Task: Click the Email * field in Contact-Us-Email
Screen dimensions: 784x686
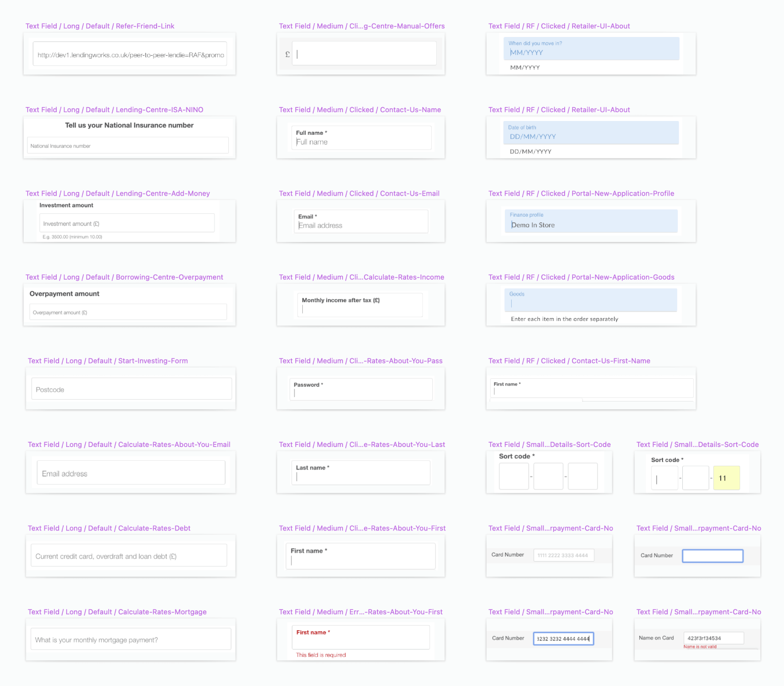Action: tap(361, 221)
